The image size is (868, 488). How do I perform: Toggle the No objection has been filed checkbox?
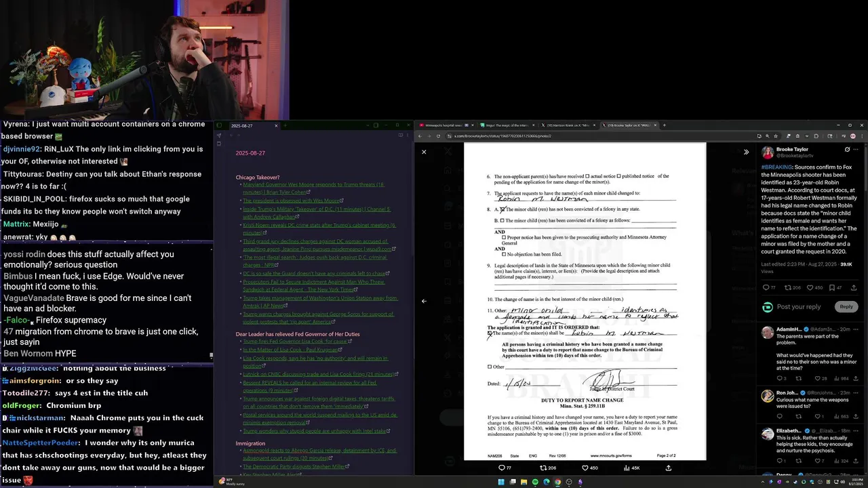coord(504,254)
